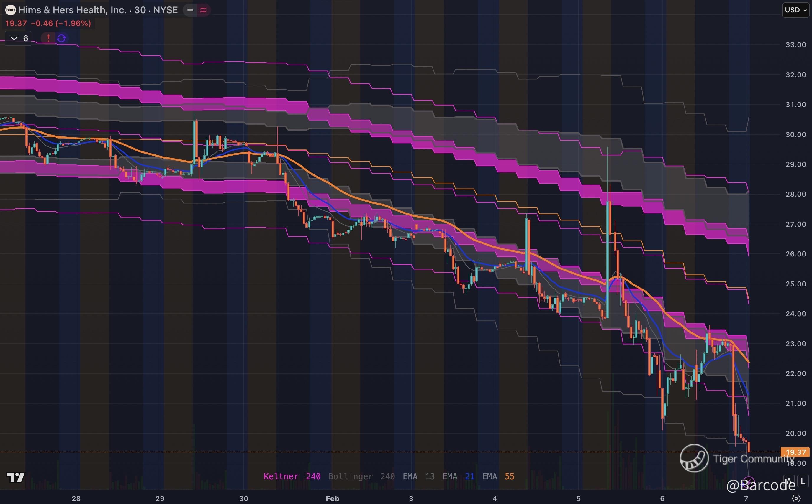812x504 pixels.
Task: Click the purple refresh arrows icon
Action: point(61,38)
